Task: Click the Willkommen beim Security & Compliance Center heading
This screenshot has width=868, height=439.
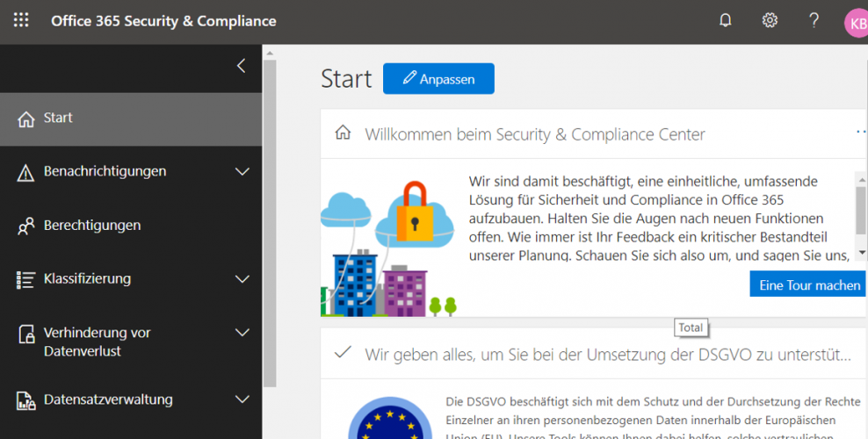Action: click(x=535, y=134)
